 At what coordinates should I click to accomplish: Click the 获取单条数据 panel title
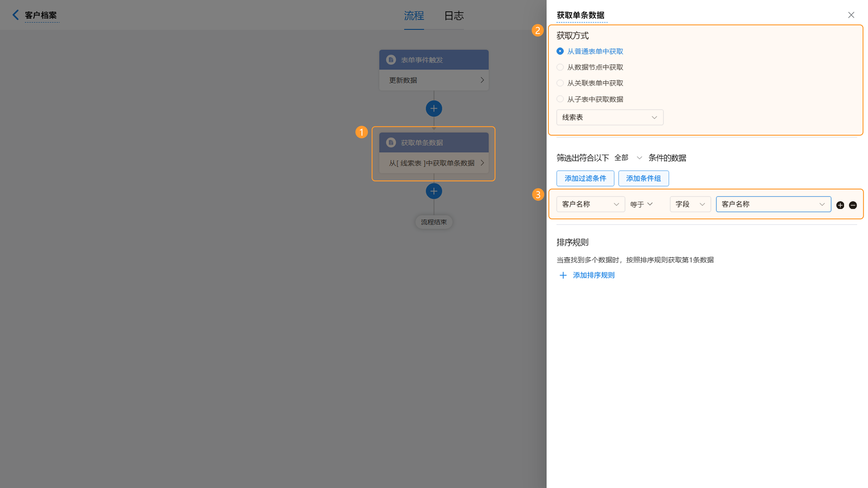(x=580, y=15)
